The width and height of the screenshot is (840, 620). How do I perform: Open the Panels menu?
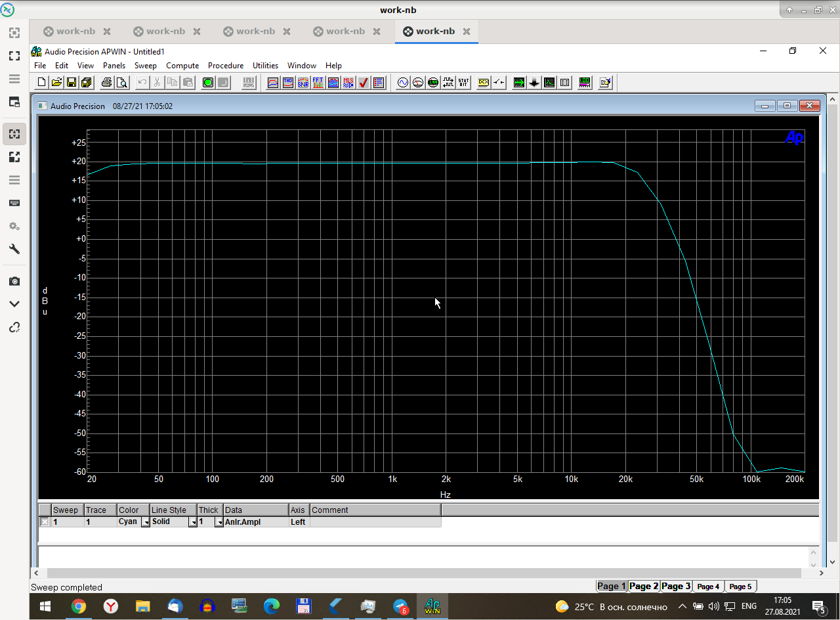pyautogui.click(x=114, y=66)
